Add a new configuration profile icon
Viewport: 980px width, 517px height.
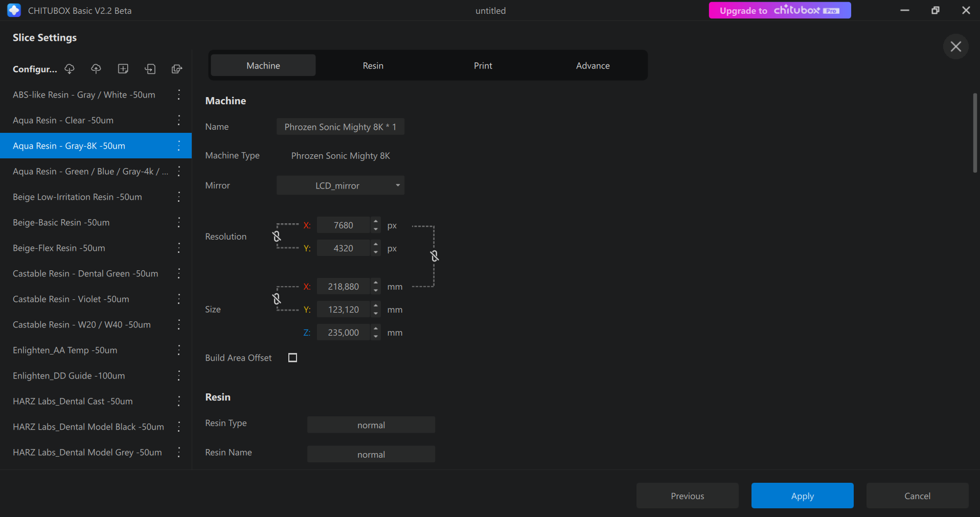[x=123, y=68]
